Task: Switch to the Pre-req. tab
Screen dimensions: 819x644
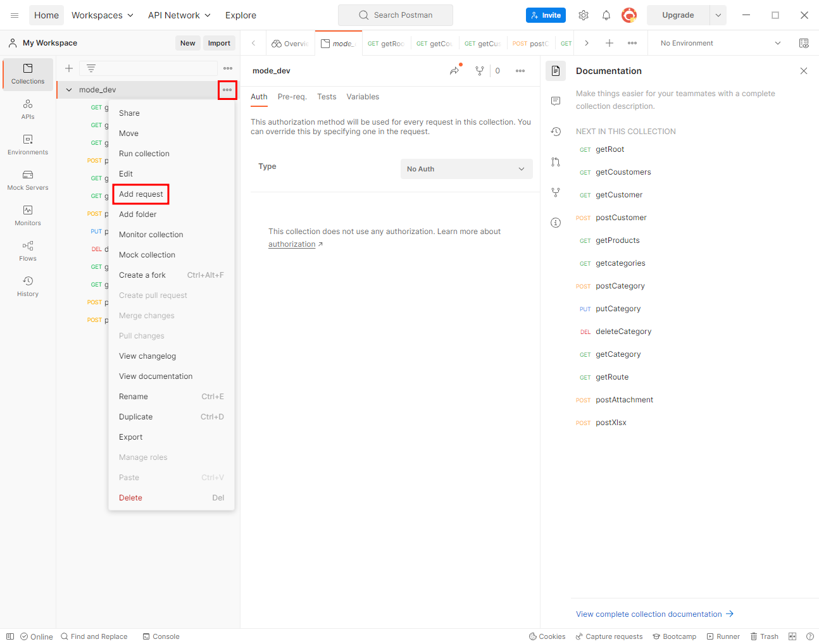Action: coord(292,97)
